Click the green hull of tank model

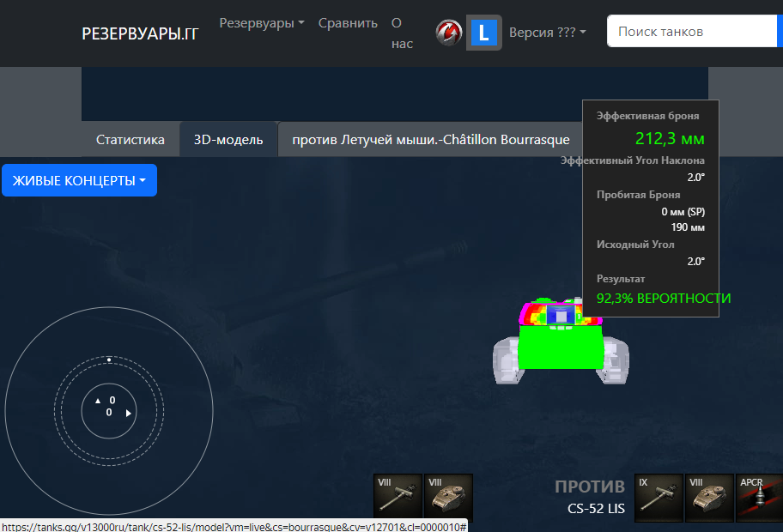(561, 347)
